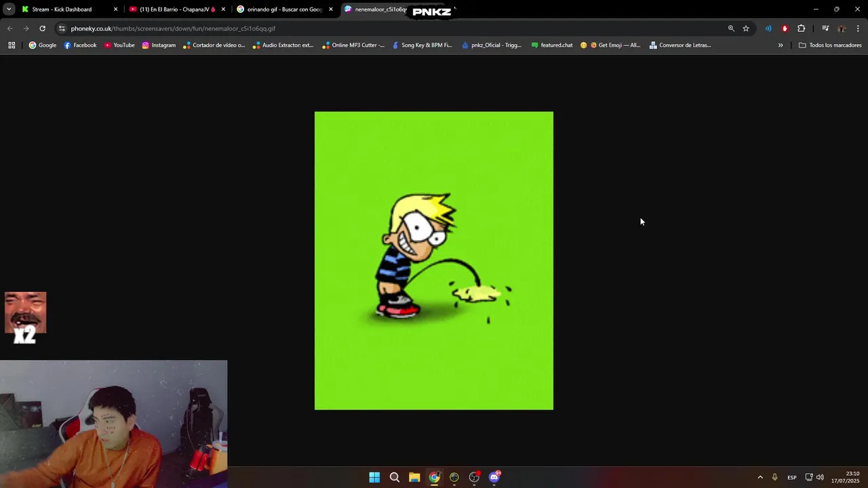Screen dimensions: 868x488
Task: Open the featured.chat bookmark
Action: (551, 45)
